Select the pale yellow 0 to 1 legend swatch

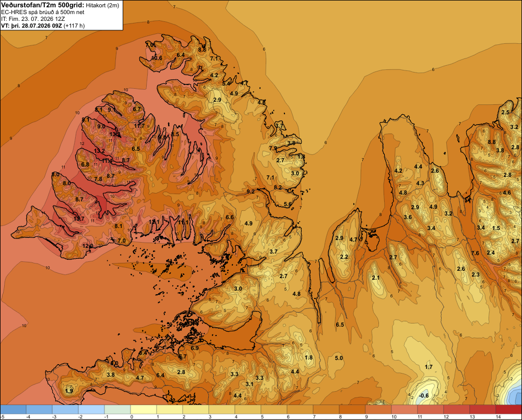144,410
